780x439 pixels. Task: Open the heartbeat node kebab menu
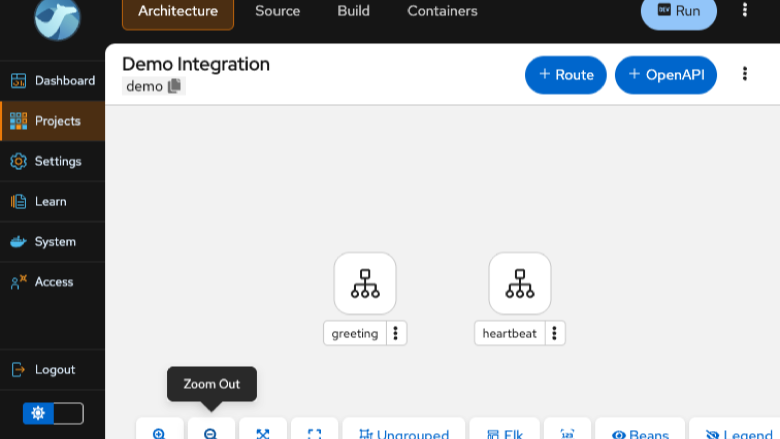[555, 333]
